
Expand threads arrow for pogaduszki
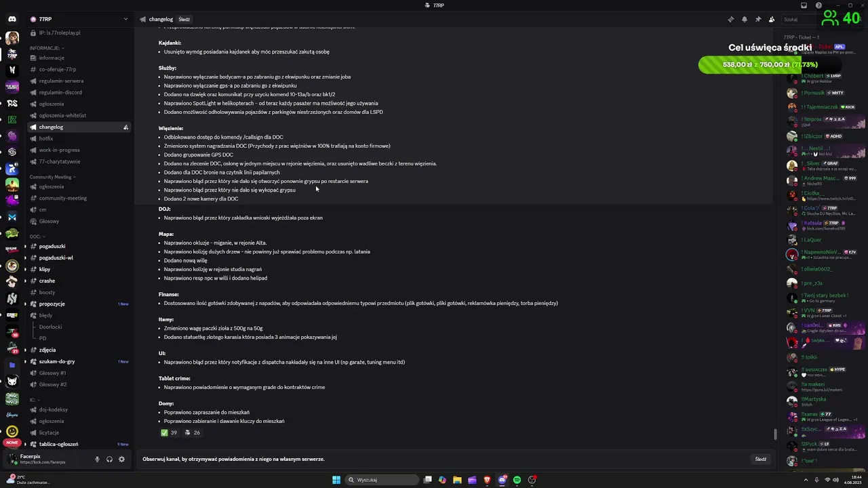tap(25, 246)
